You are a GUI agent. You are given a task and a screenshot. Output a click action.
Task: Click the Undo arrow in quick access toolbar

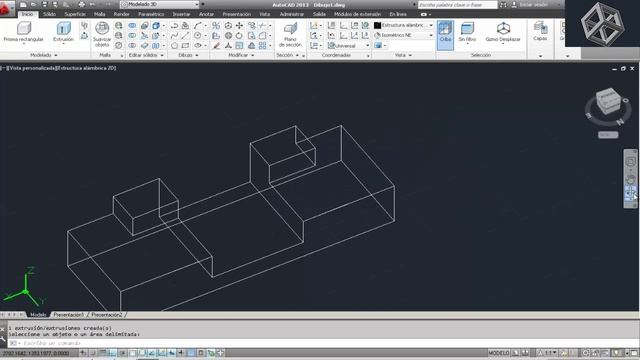coord(93,4)
